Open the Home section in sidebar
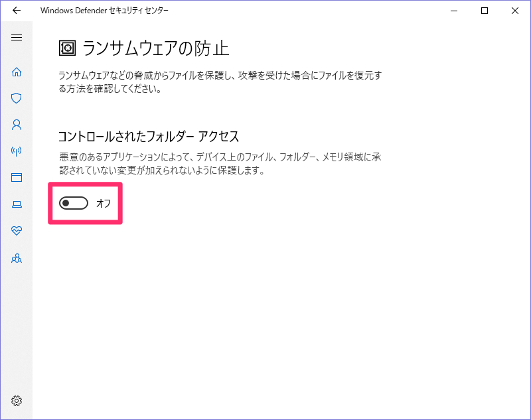The width and height of the screenshot is (531, 420). (x=16, y=72)
